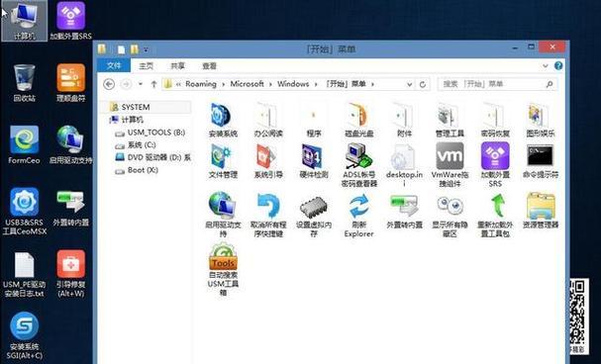Click the FormCeo desktop icon

point(24,144)
